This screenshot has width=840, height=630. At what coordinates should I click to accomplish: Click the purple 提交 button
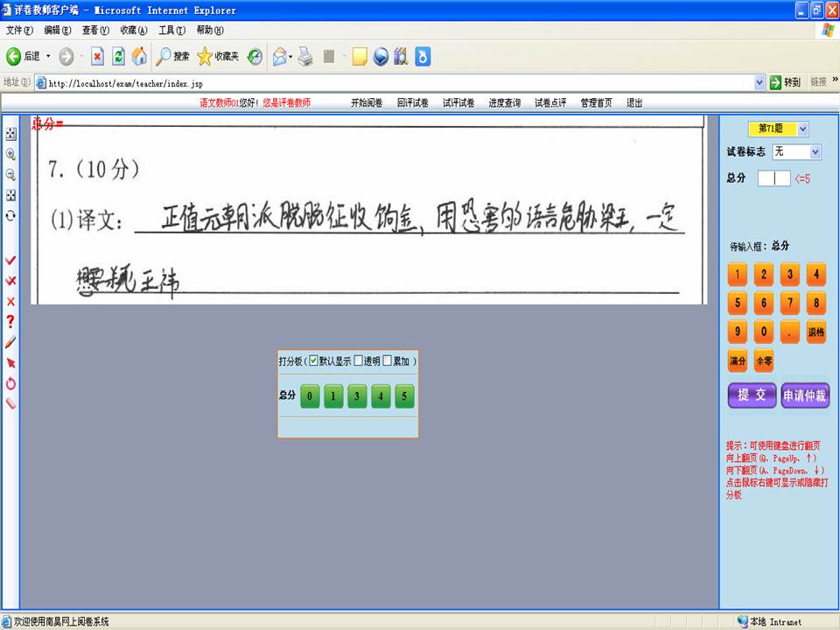coord(752,395)
